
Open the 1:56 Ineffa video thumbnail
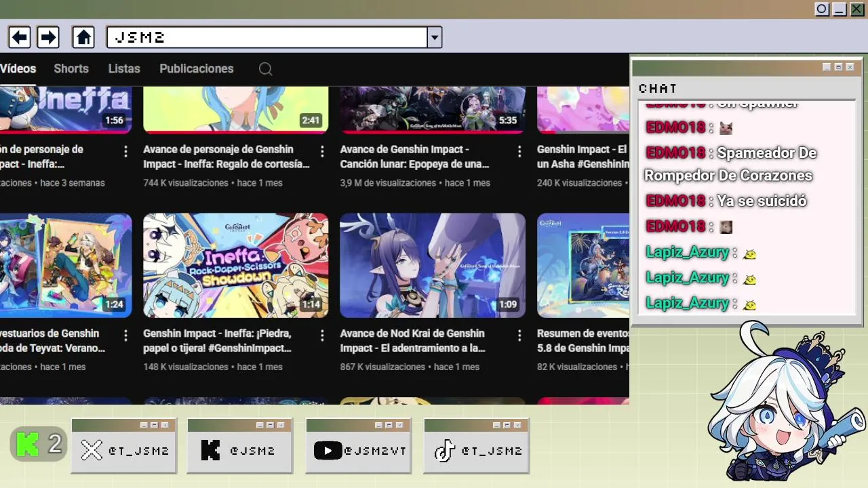(x=66, y=110)
